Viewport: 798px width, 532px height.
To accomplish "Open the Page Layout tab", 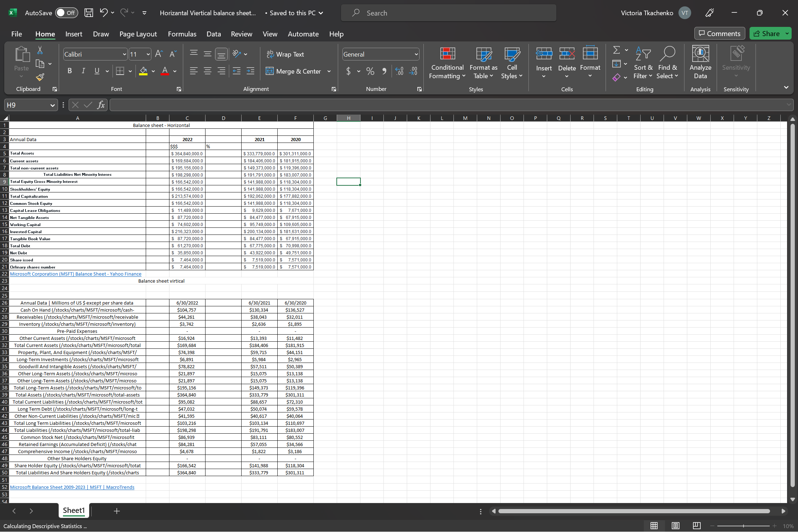I will point(138,34).
